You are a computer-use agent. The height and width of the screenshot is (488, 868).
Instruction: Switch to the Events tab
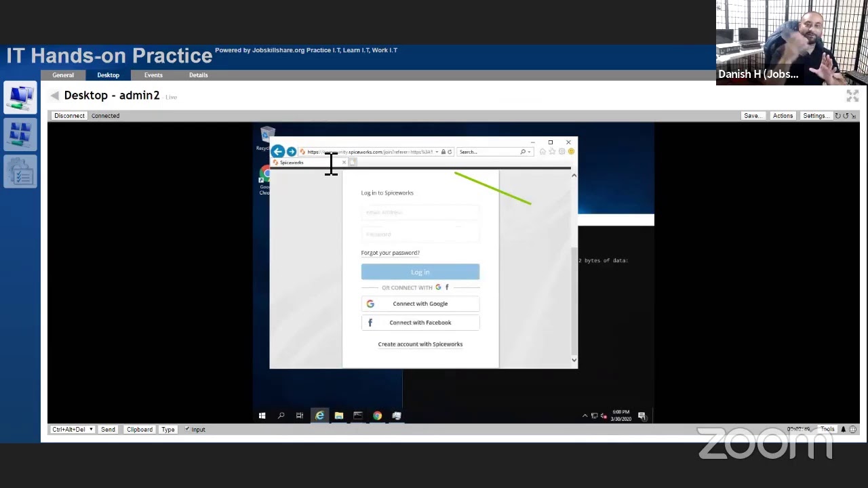153,75
